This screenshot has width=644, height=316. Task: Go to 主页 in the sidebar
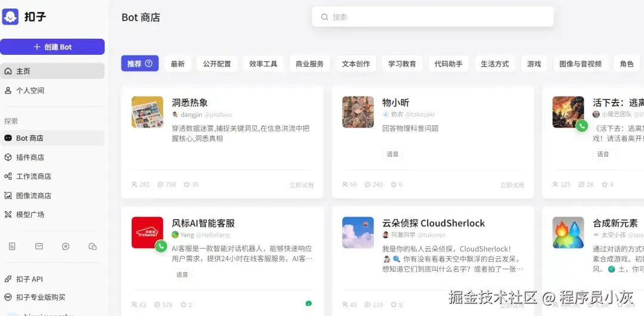point(52,71)
